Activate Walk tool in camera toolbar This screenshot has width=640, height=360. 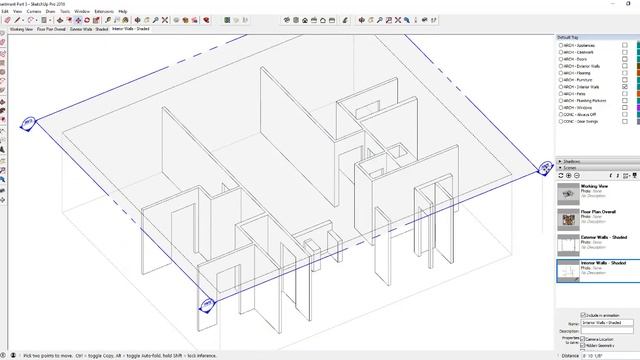pos(433,20)
